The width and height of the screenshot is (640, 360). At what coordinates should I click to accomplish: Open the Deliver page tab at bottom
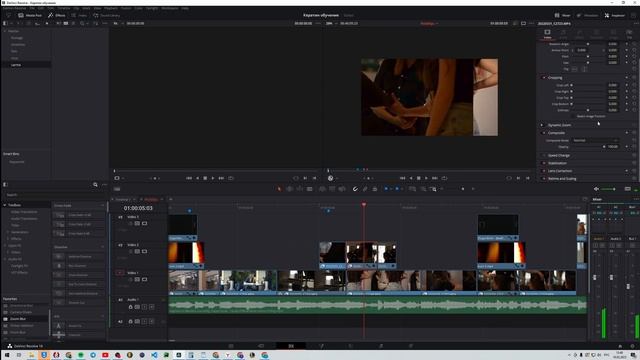tap(411, 346)
